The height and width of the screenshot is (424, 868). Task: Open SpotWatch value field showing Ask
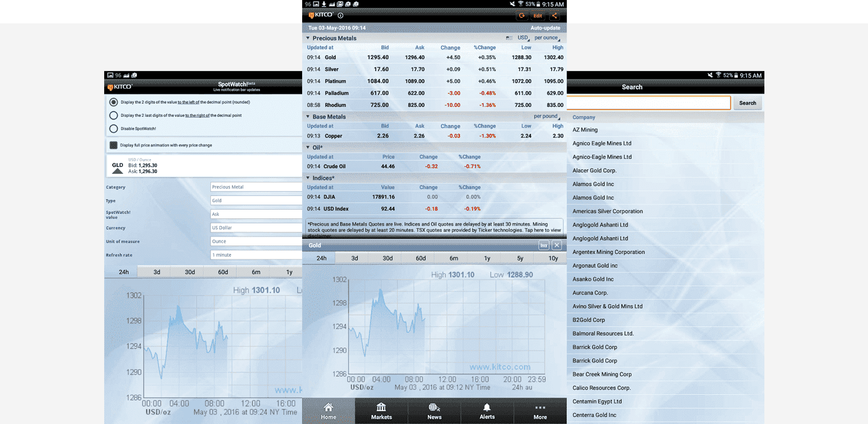click(x=256, y=214)
